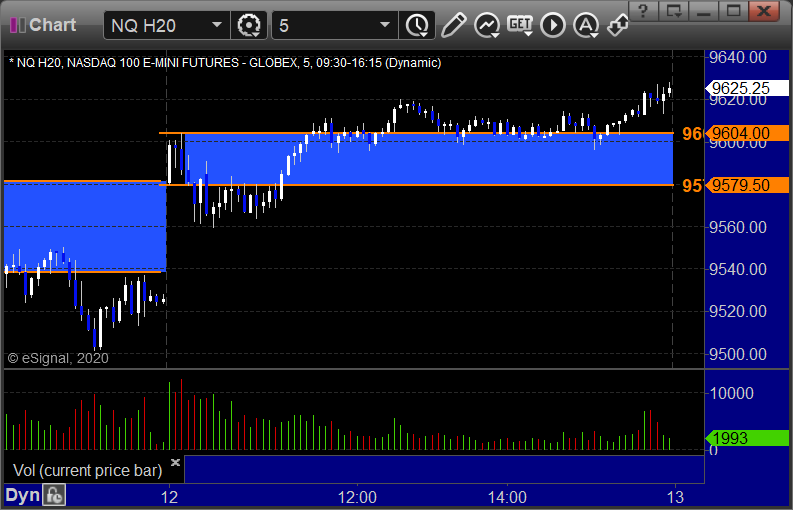Start the bar replay play button
Image resolution: width=793 pixels, height=510 pixels.
tap(553, 25)
